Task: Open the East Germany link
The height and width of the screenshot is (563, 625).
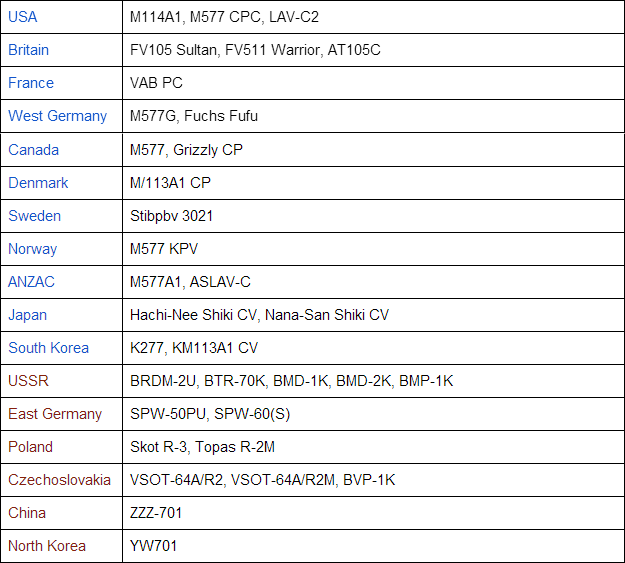Action: tap(55, 414)
